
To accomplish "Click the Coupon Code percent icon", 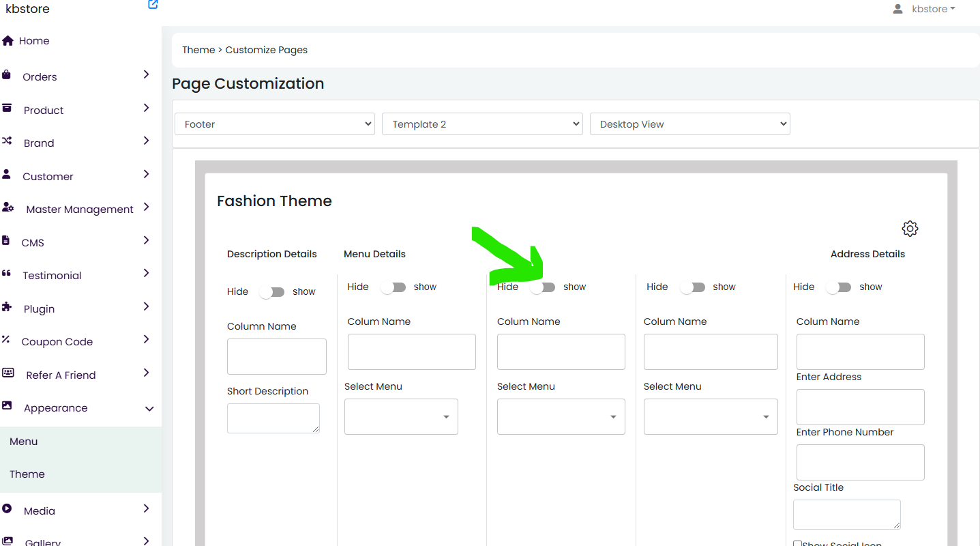I will coord(6,339).
